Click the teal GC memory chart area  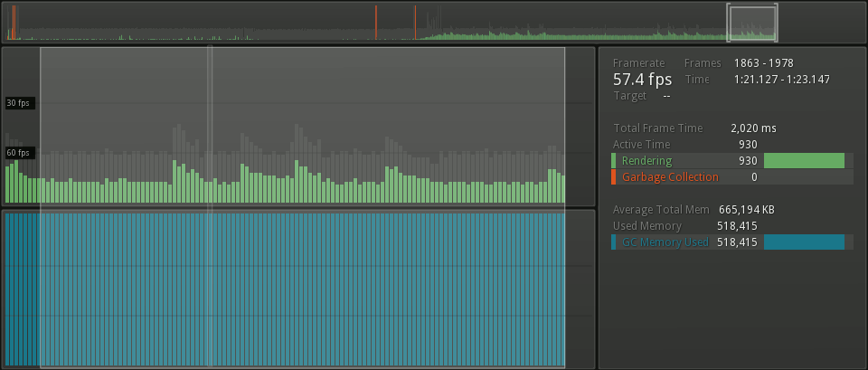[297, 289]
